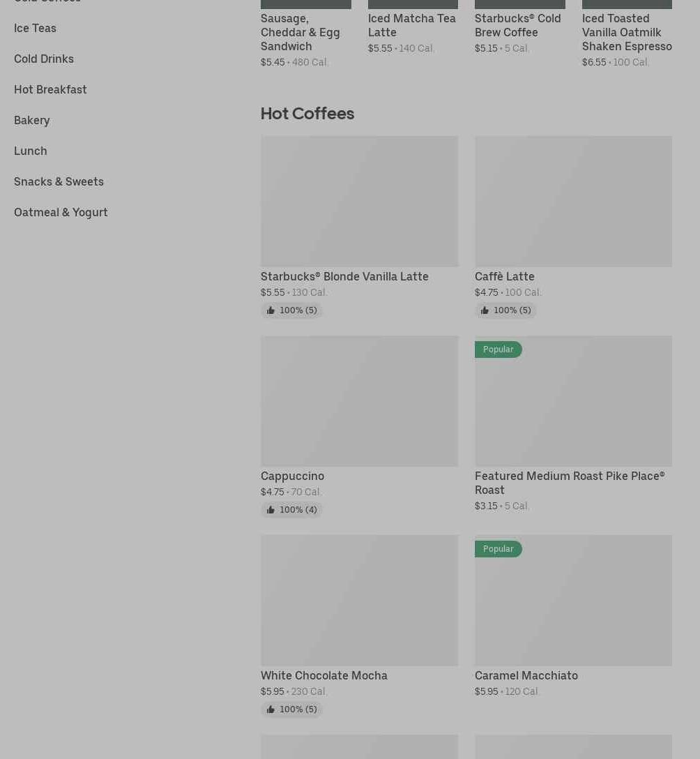This screenshot has width=700, height=759.
Task: Click thumbs-up icon under White Chocolate Mocha
Action: (x=271, y=709)
